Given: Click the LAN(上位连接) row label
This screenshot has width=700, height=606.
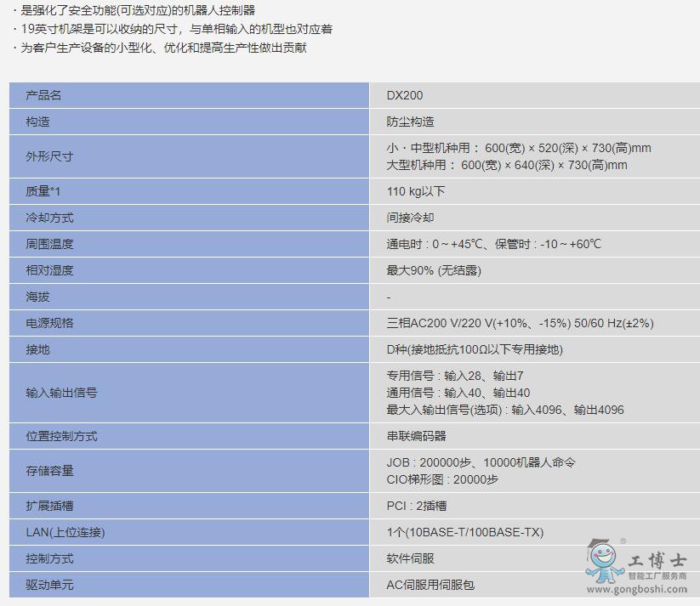Looking at the screenshot, I should coord(65,532).
